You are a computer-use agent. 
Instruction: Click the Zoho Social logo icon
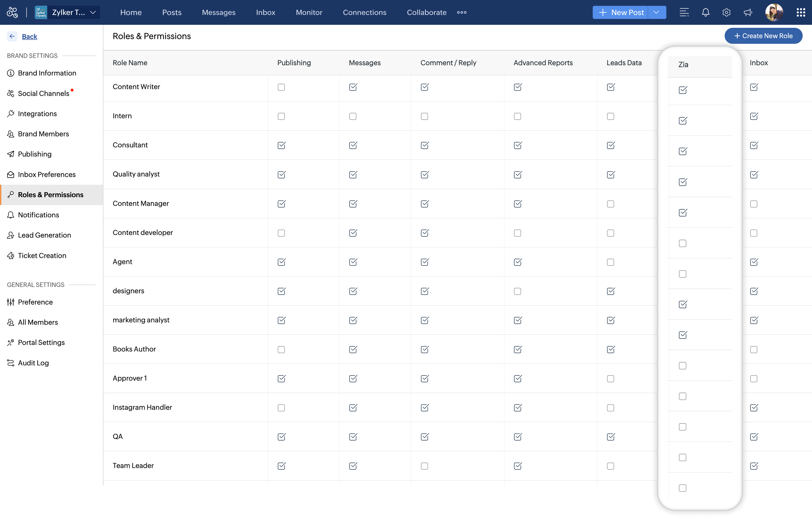[x=12, y=12]
